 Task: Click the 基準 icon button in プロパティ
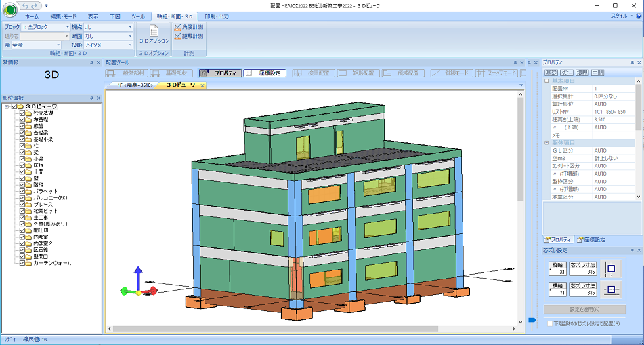(x=551, y=73)
